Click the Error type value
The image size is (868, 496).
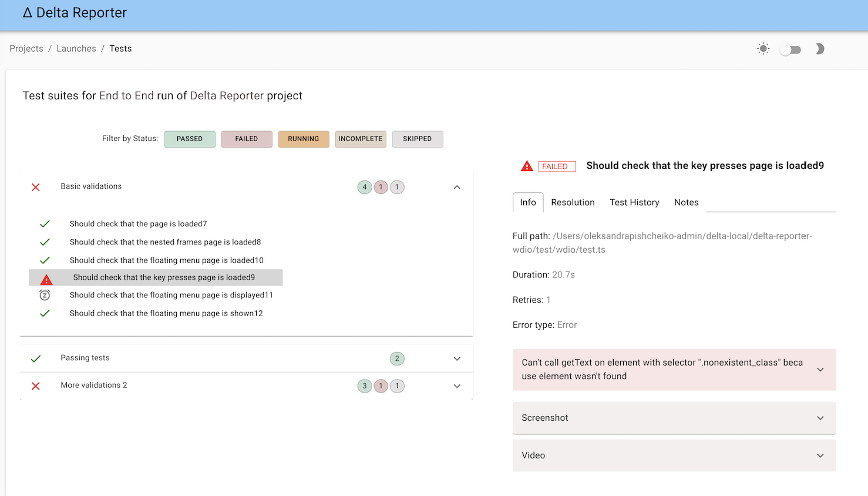[567, 325]
